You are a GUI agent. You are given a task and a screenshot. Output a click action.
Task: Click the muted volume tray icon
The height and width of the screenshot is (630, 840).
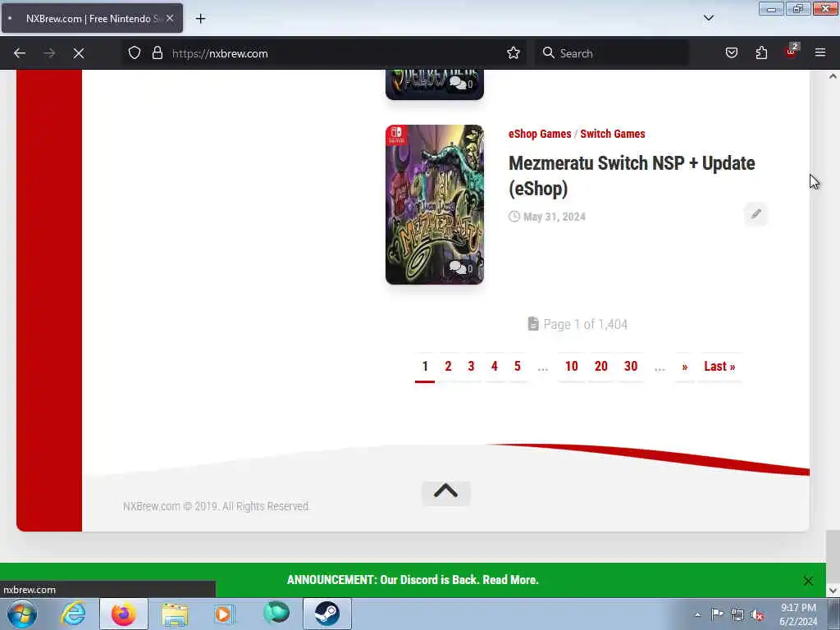coord(757,614)
